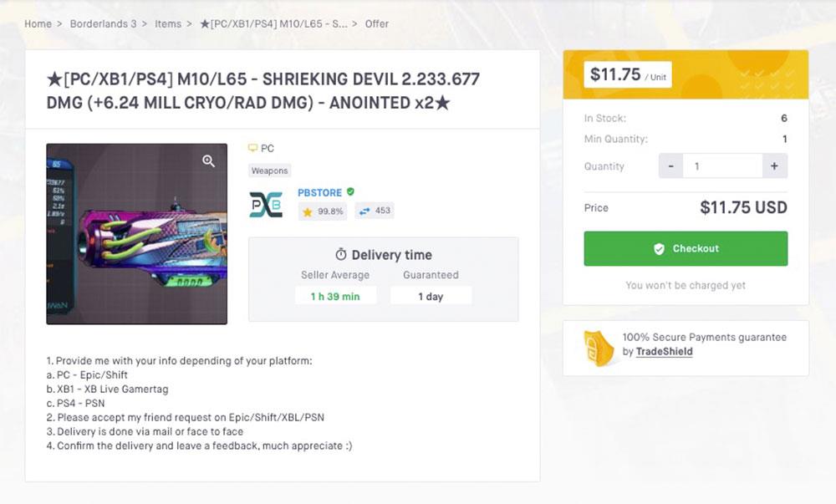Screen dimensions: 836x504
Task: Click the PC platform icon
Action: [252, 148]
